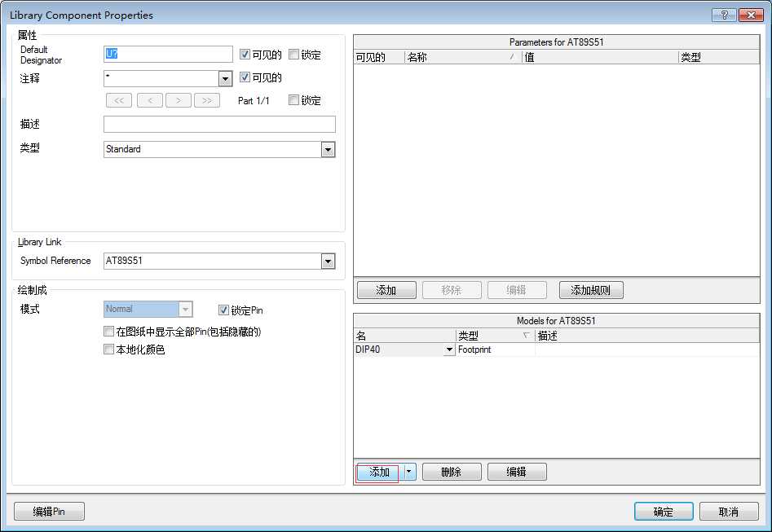Click the Parameters 类型 column header
Screen dimensions: 772x532
[719, 57]
